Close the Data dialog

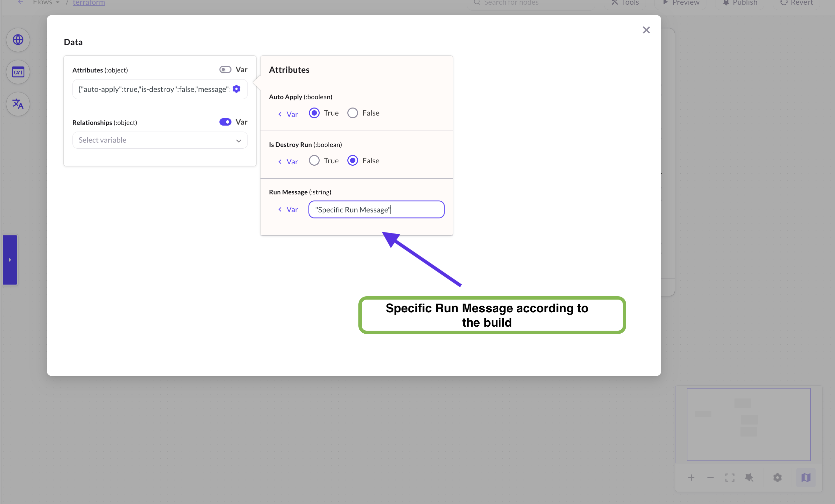click(x=646, y=30)
